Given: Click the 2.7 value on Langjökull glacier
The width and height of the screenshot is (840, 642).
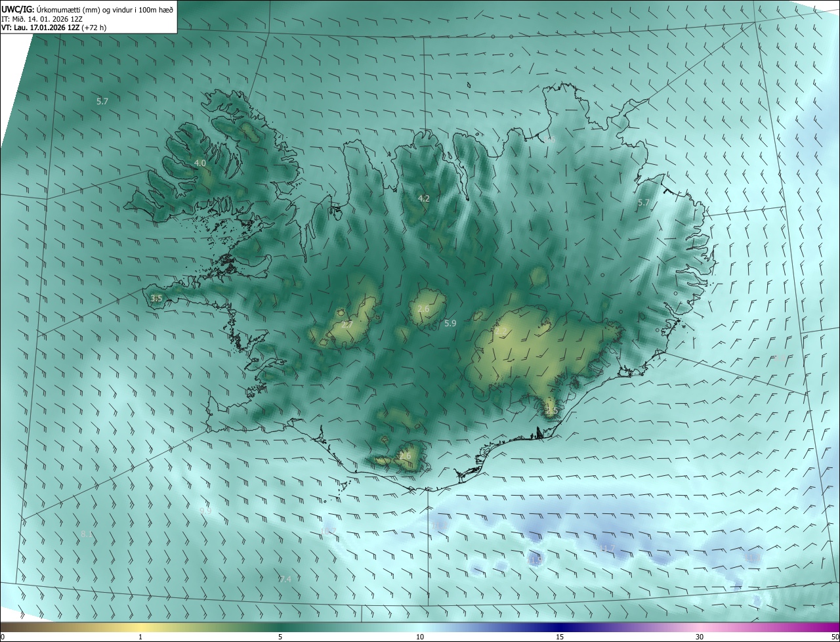Looking at the screenshot, I should (x=348, y=324).
